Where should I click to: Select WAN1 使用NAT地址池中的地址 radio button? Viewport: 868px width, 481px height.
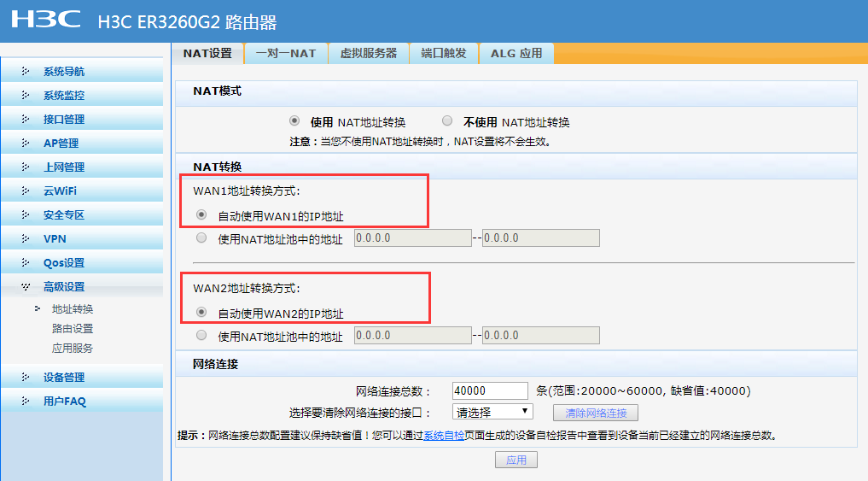(201, 238)
